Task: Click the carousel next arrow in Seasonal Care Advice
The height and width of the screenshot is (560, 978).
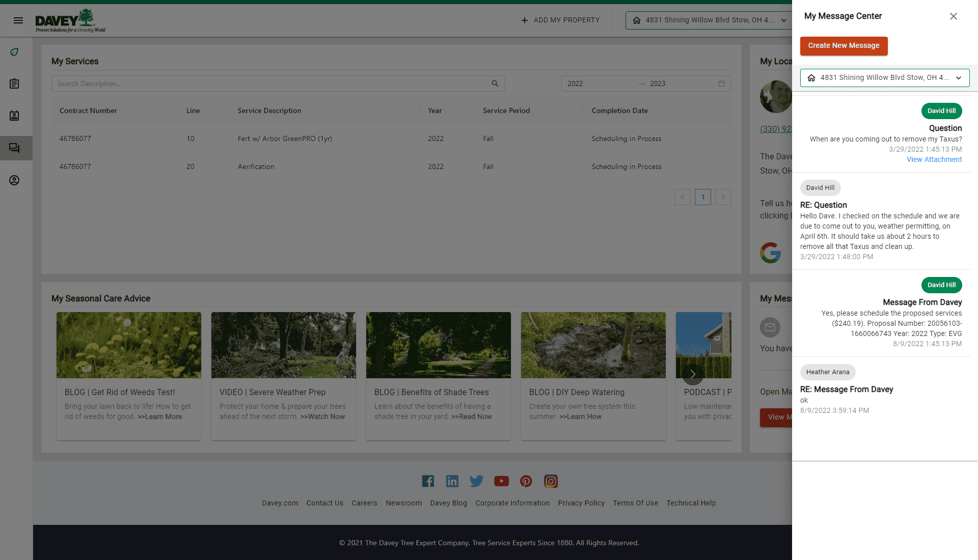Action: coord(693,374)
